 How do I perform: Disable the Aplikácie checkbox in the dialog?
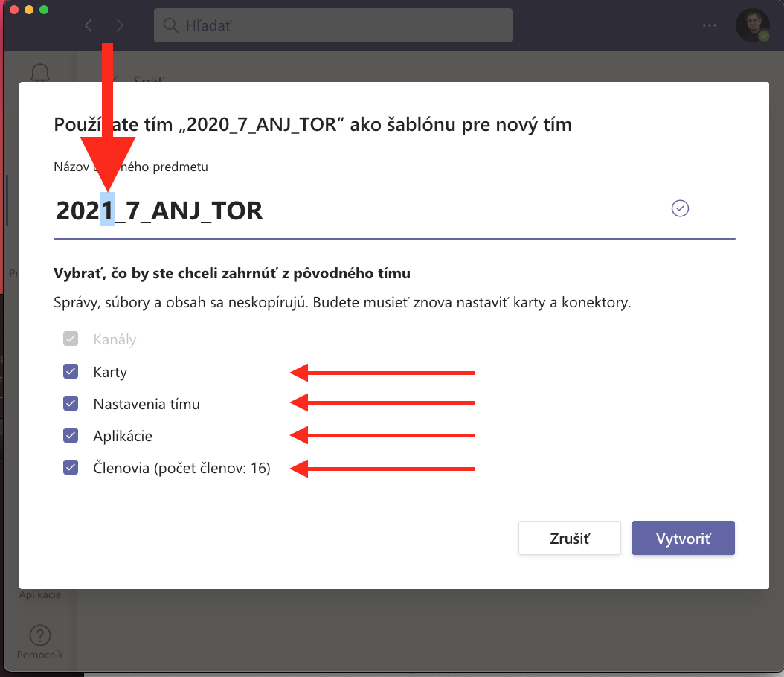(71, 436)
